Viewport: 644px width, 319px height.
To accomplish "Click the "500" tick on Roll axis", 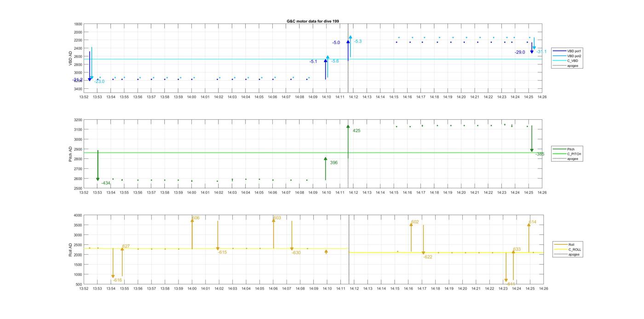I will click(x=79, y=284).
